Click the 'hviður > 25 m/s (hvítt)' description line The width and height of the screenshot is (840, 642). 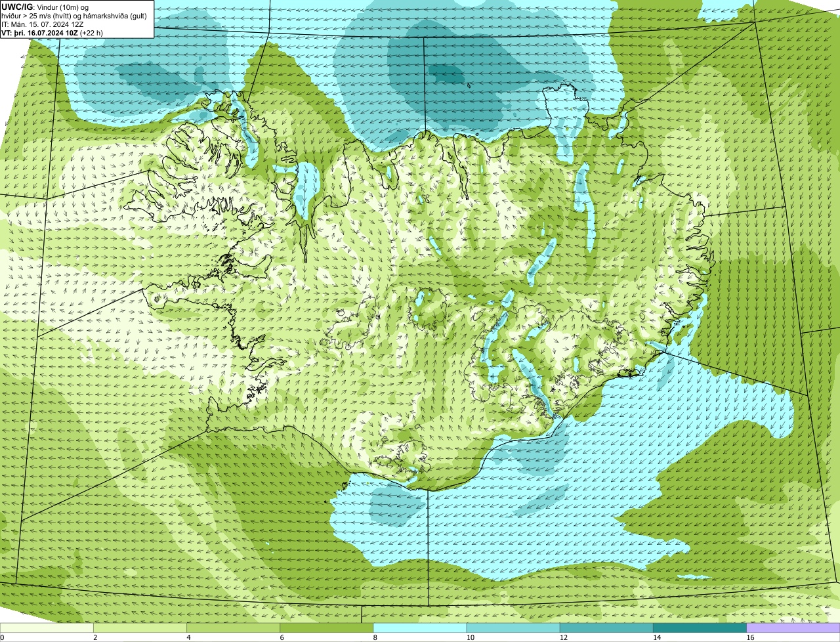tap(74, 16)
